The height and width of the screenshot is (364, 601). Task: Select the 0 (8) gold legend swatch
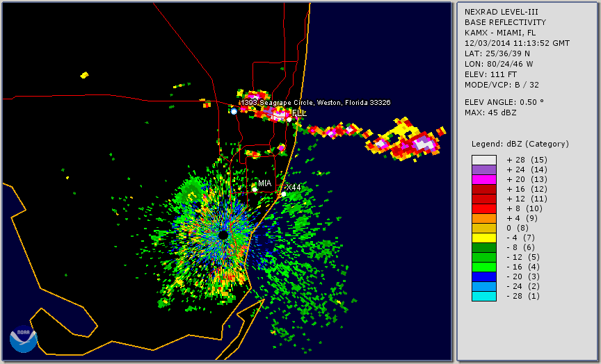(484, 228)
